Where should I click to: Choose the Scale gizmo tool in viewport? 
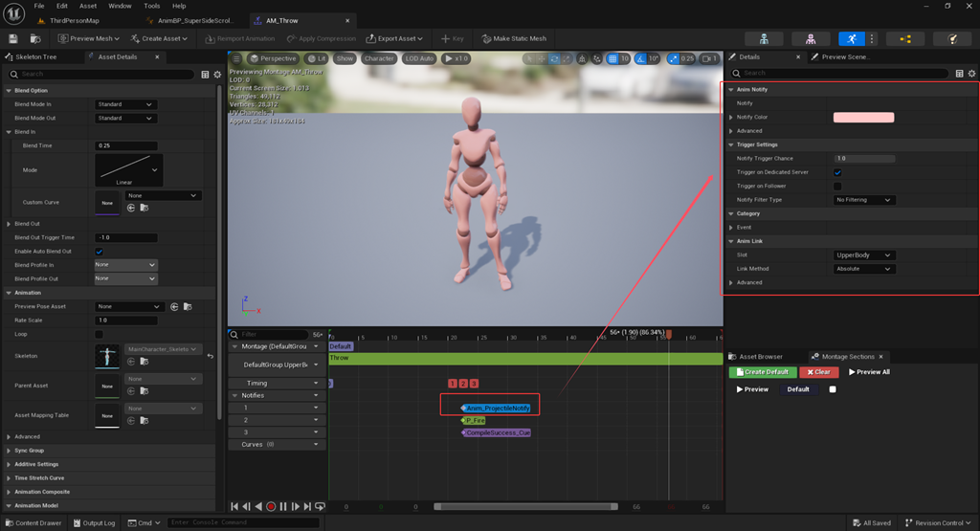[567, 58]
